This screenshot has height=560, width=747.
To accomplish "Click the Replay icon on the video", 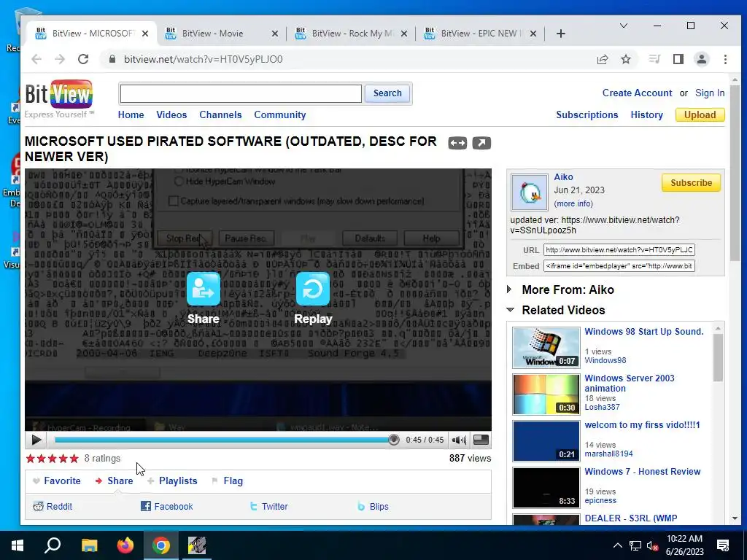I will [313, 289].
